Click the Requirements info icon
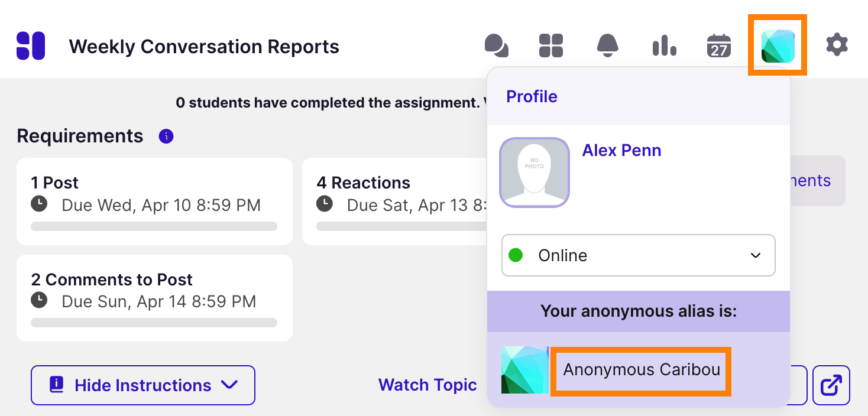The height and width of the screenshot is (416, 868). pyautogui.click(x=166, y=136)
